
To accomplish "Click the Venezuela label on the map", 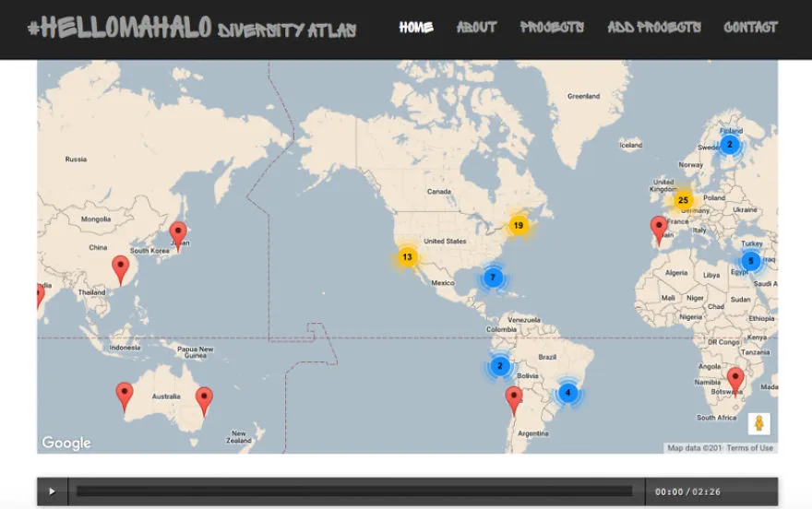I will 524,320.
